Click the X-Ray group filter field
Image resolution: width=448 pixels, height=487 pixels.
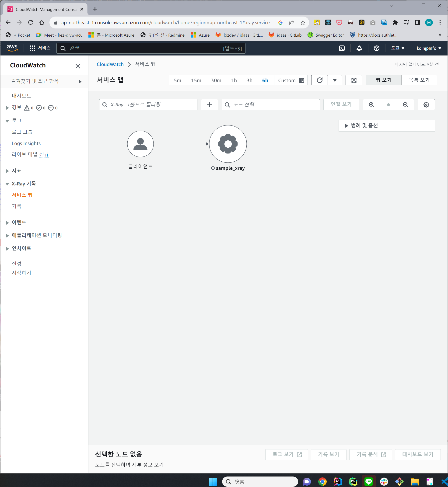[x=148, y=105]
